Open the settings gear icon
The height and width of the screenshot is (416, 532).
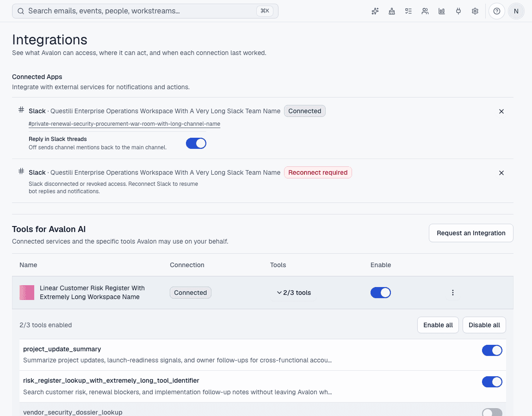point(475,11)
